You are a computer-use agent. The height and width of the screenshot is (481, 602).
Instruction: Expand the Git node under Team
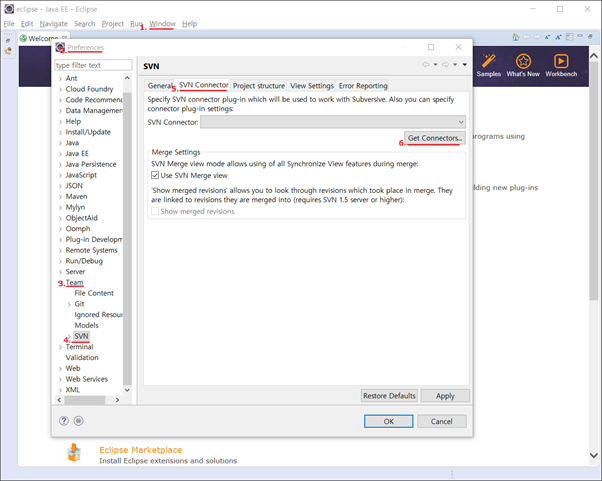coord(69,304)
